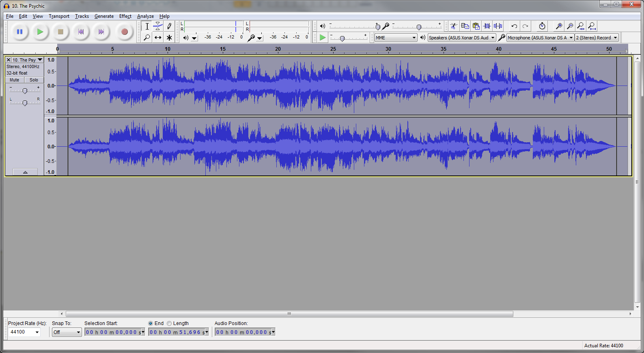Select the Envelope tool

pyautogui.click(x=158, y=26)
